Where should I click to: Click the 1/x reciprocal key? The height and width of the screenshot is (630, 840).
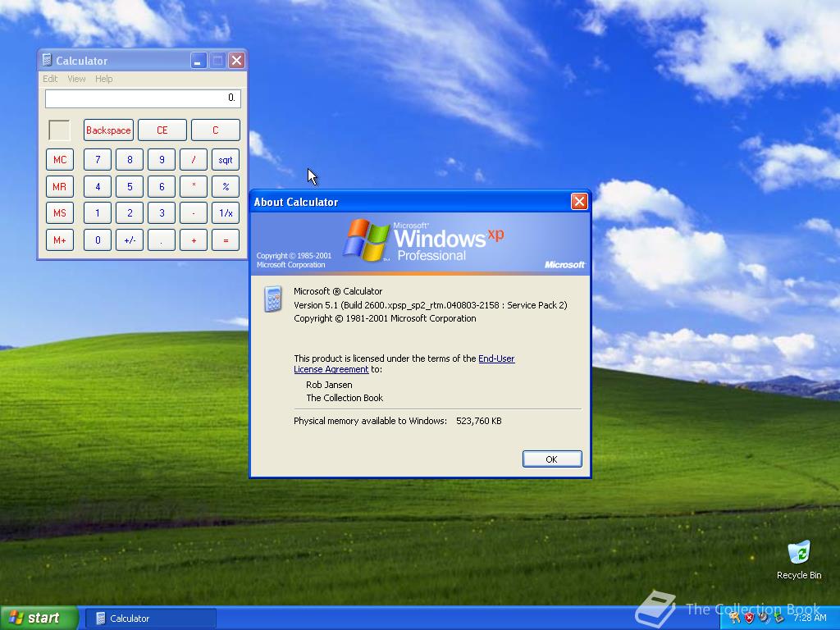coord(226,213)
